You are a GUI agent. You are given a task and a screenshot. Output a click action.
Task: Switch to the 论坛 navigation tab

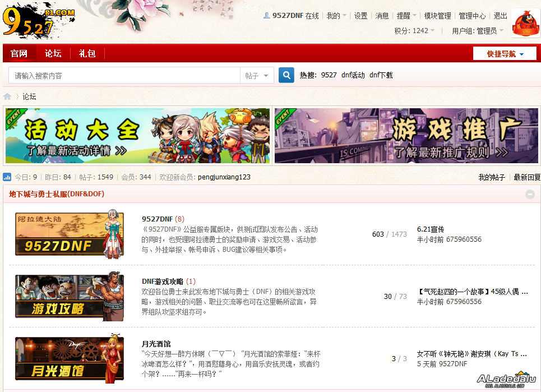(53, 54)
